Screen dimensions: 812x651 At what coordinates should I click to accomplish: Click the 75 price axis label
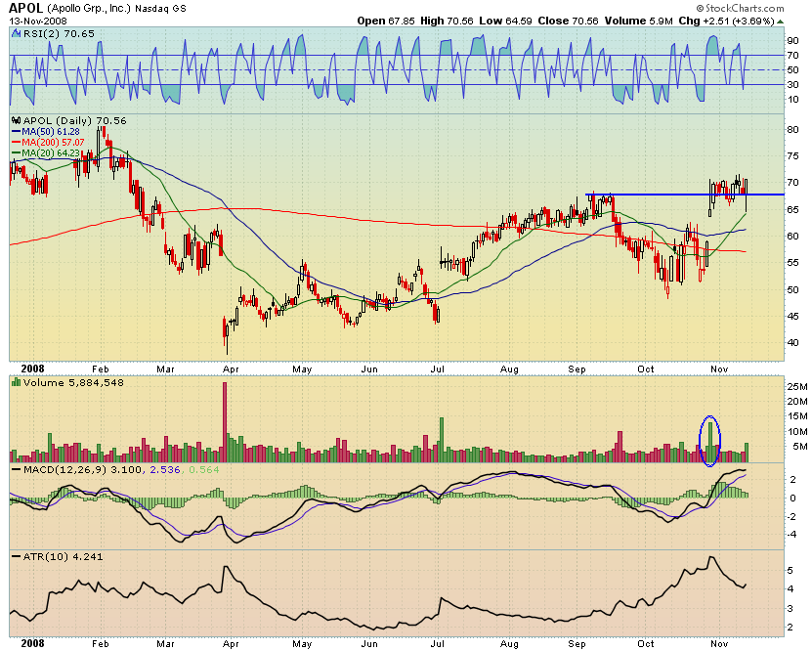pyautogui.click(x=792, y=155)
